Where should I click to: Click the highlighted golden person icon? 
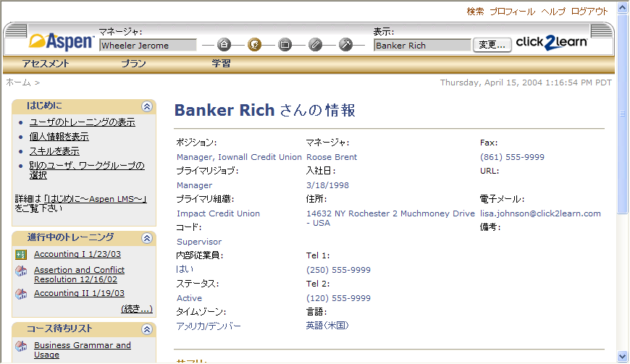[x=254, y=45]
